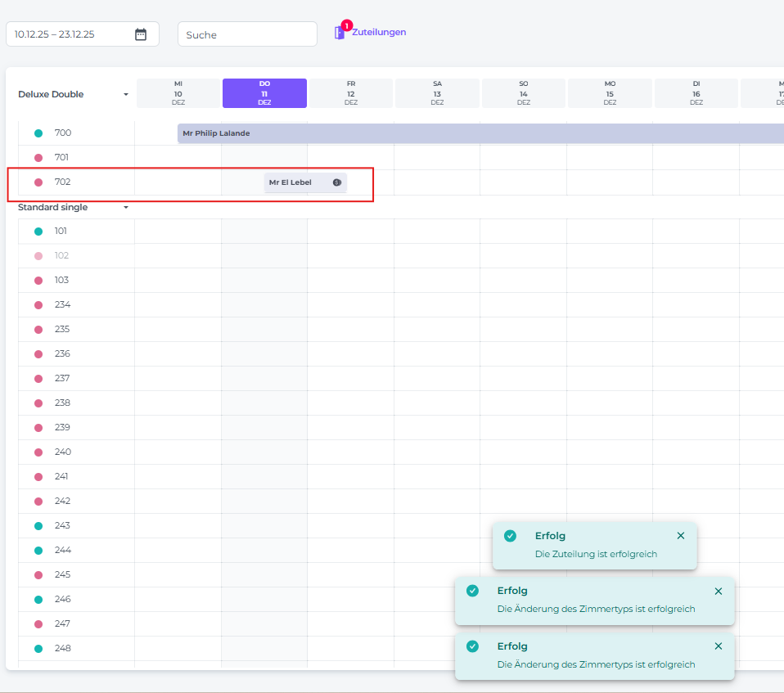Click the checkmark icon on bottom toast
The width and height of the screenshot is (784, 693).
472,646
